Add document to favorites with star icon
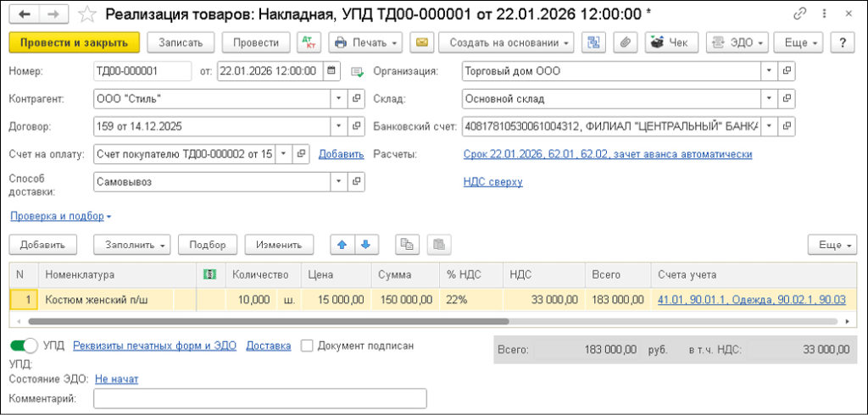The height and width of the screenshot is (415, 868). pos(86,14)
